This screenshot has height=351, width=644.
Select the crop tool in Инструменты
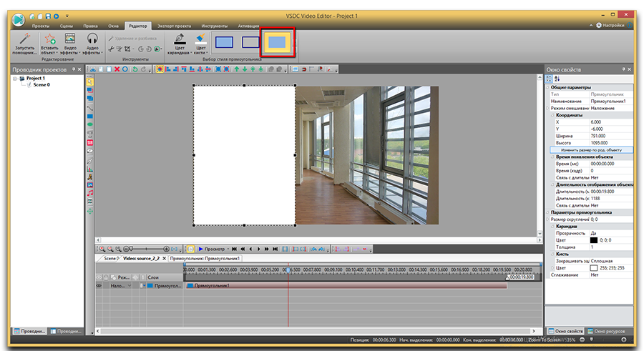pyautogui.click(x=127, y=49)
